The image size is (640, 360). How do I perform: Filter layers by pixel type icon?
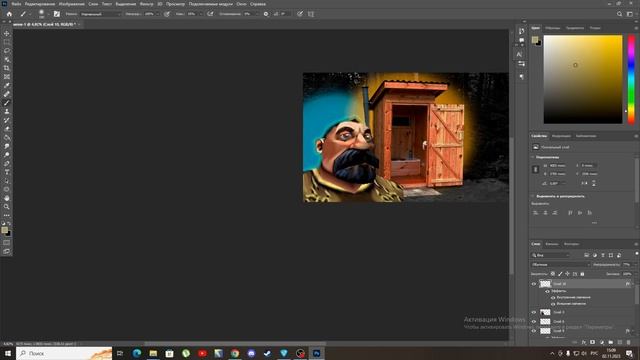[x=587, y=255]
